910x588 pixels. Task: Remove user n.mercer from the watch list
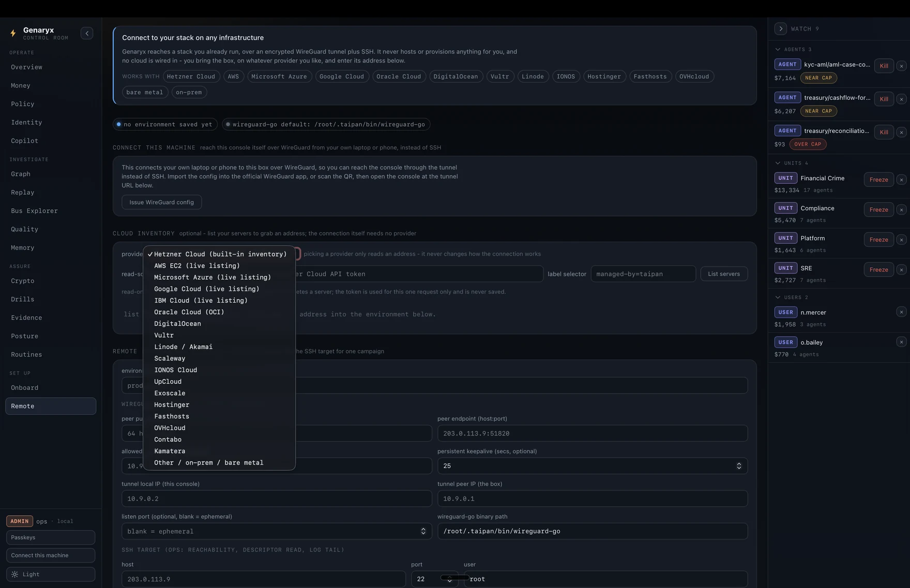[901, 312]
